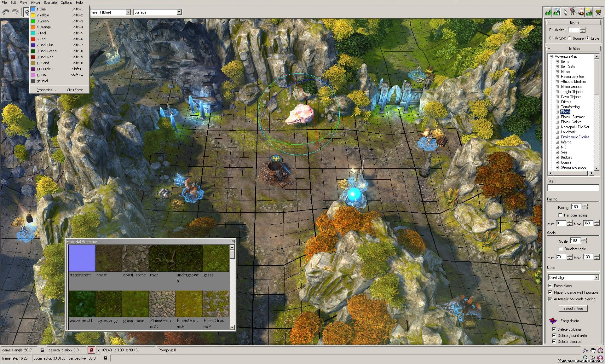
Task: Click the oil lamp tool icon
Action: coord(581,12)
